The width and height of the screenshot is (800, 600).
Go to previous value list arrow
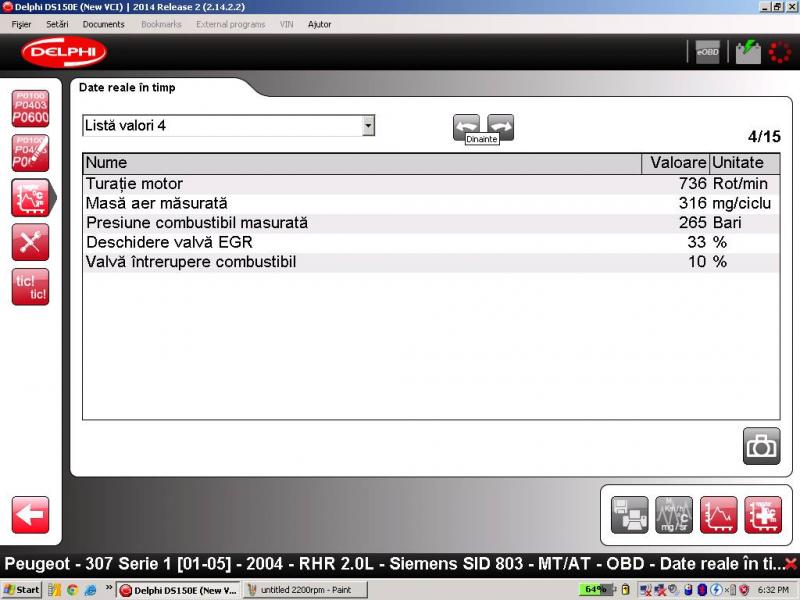tap(466, 127)
